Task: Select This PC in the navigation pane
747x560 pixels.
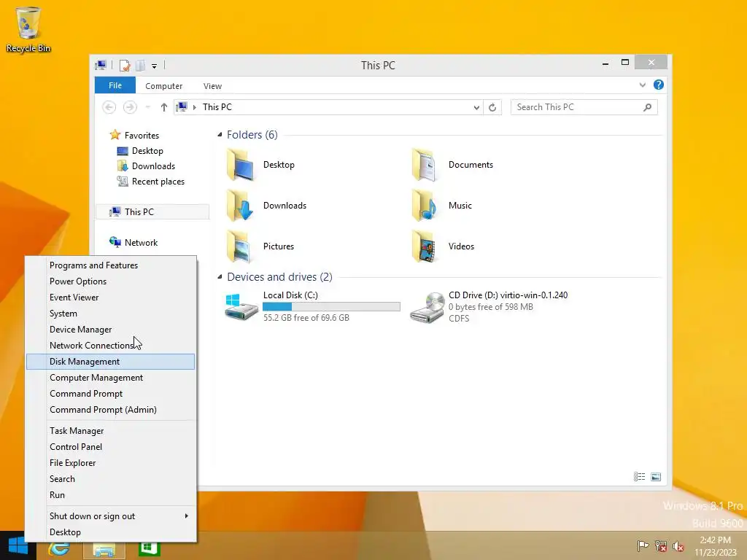Action: (152, 212)
